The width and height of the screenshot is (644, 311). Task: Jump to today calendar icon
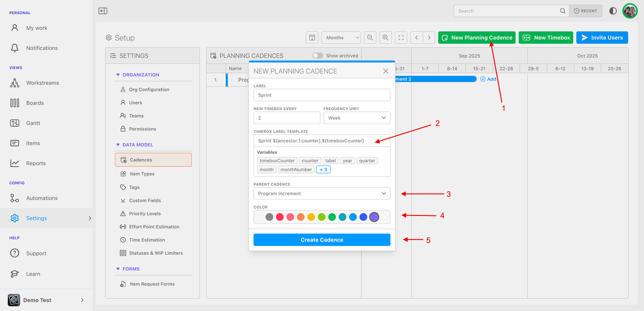pyautogui.click(x=312, y=38)
